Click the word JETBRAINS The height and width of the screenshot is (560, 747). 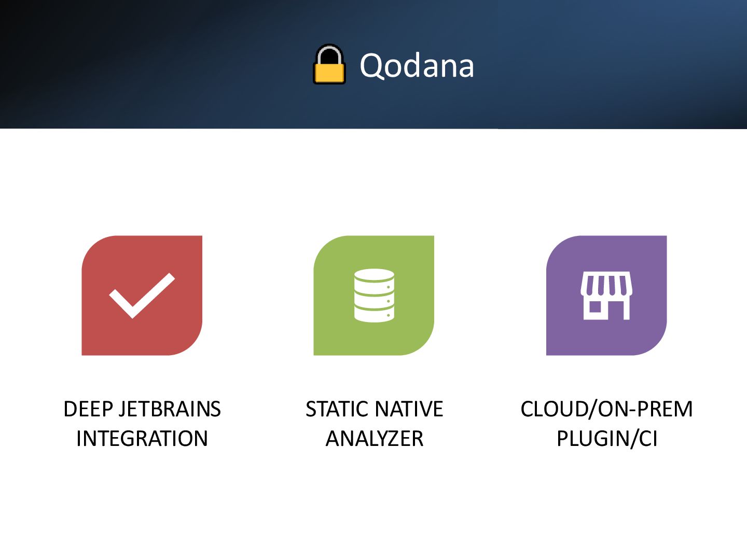coord(170,409)
